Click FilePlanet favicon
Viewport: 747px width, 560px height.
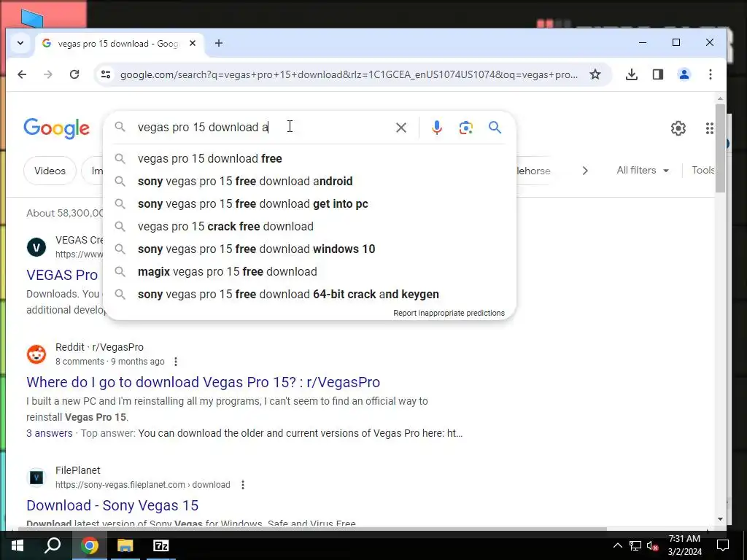pyautogui.click(x=36, y=478)
